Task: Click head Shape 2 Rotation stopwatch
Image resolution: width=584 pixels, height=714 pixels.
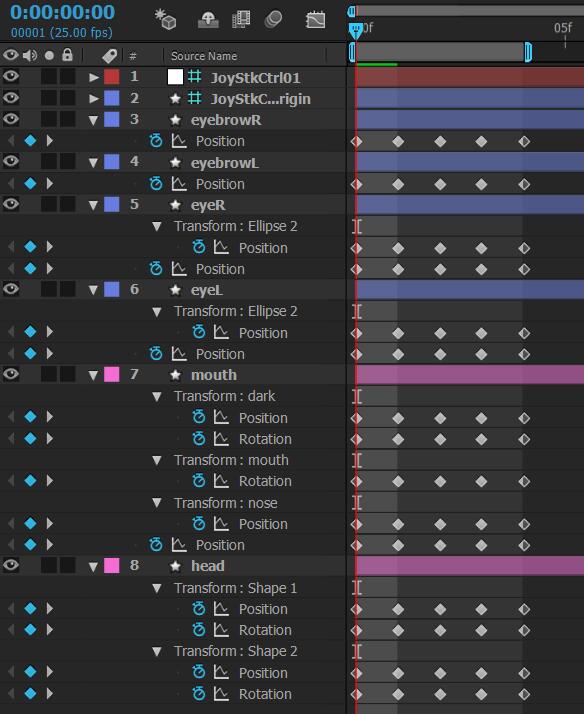Action: click(x=198, y=694)
